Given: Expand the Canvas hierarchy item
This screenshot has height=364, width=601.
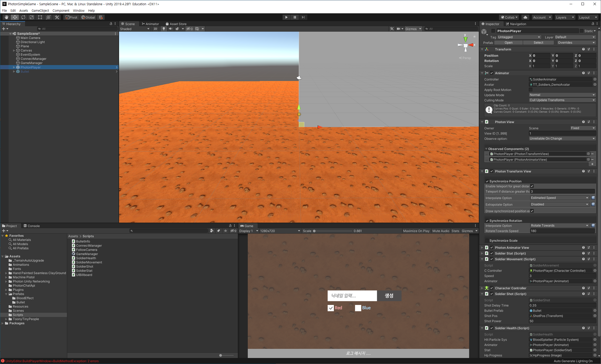Looking at the screenshot, I should 14,50.
